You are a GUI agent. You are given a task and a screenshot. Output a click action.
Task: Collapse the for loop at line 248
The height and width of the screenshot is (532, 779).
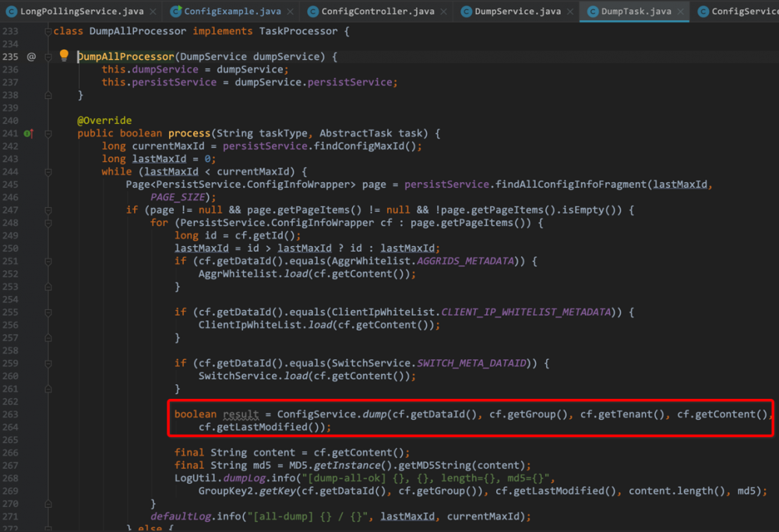point(48,223)
